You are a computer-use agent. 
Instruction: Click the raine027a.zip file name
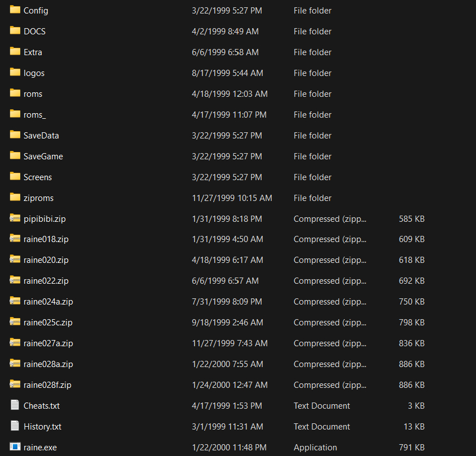click(48, 343)
